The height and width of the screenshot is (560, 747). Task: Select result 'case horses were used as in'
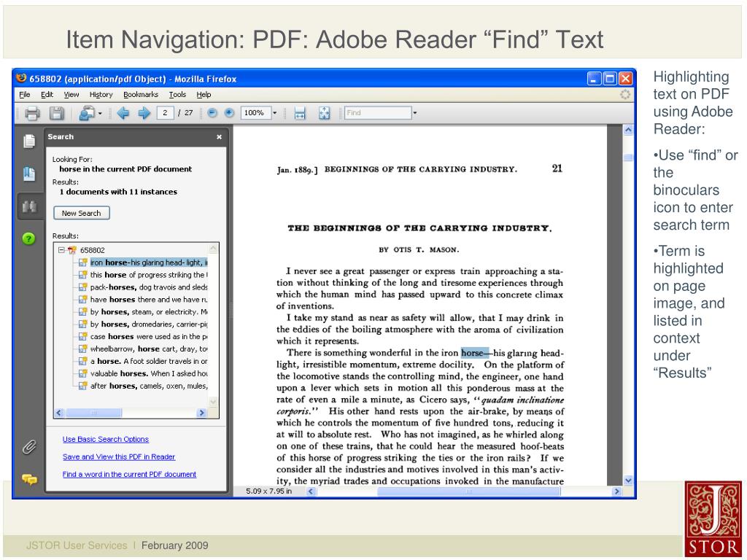click(149, 337)
